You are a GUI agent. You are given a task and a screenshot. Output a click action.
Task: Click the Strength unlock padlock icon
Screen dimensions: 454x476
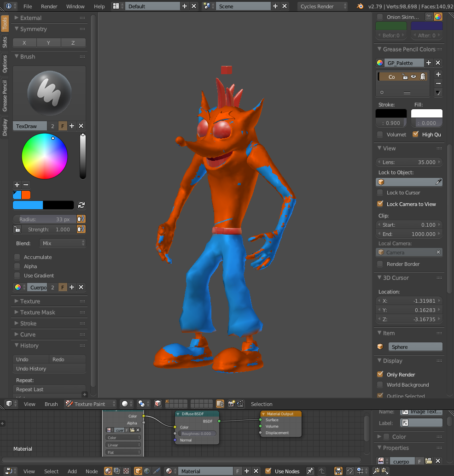[x=17, y=229]
